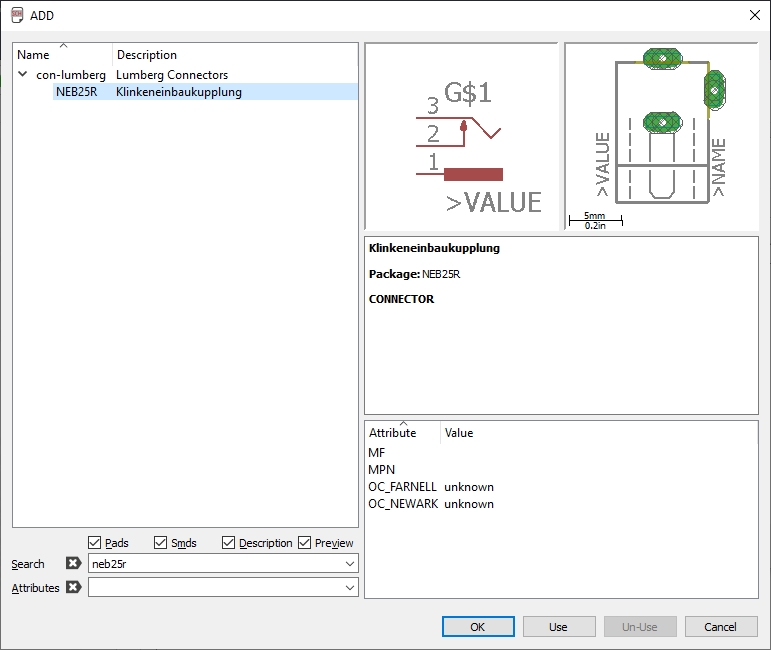The image size is (771, 650).
Task: Click the bold CONNECTOR text
Action: (x=401, y=299)
